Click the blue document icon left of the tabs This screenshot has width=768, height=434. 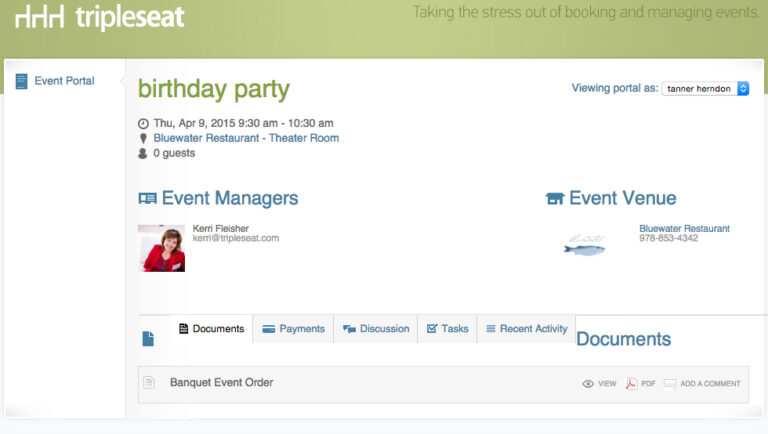click(x=148, y=338)
